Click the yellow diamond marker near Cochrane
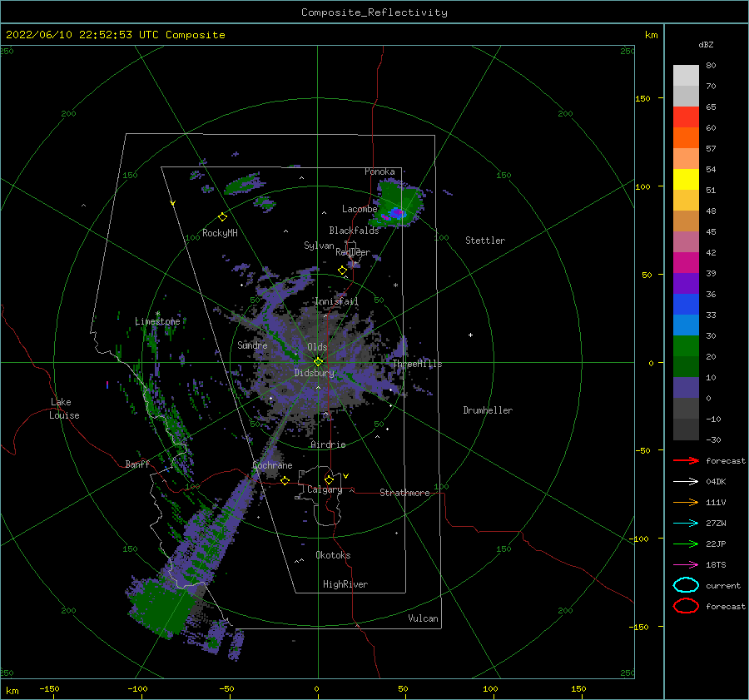 point(285,481)
